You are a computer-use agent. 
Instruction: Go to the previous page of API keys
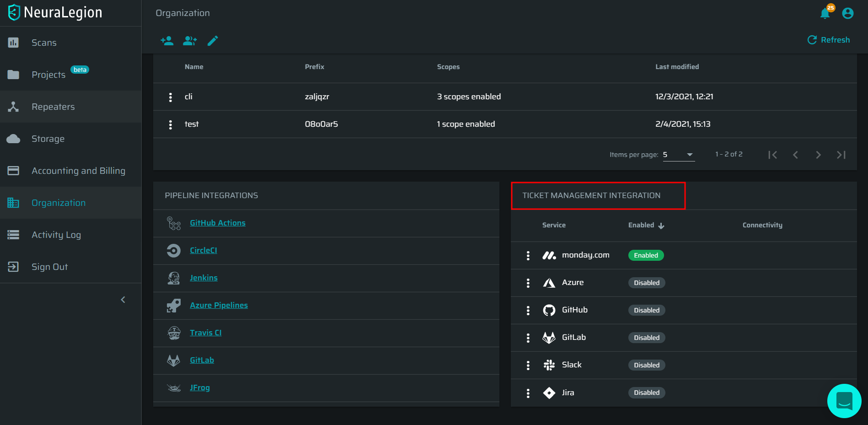(795, 155)
